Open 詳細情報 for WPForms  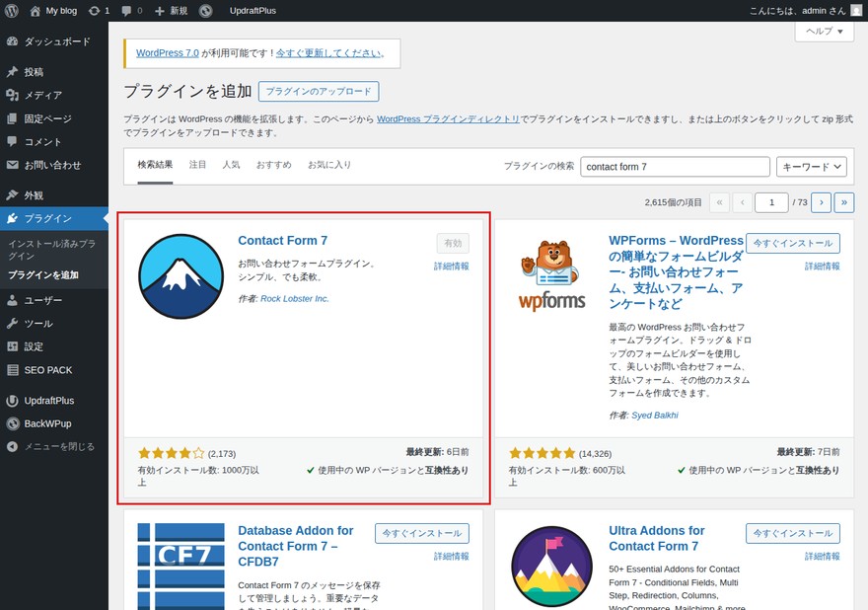822,267
